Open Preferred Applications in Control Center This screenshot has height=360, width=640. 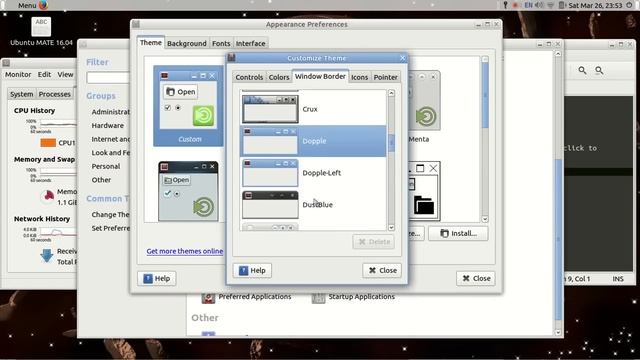247,297
